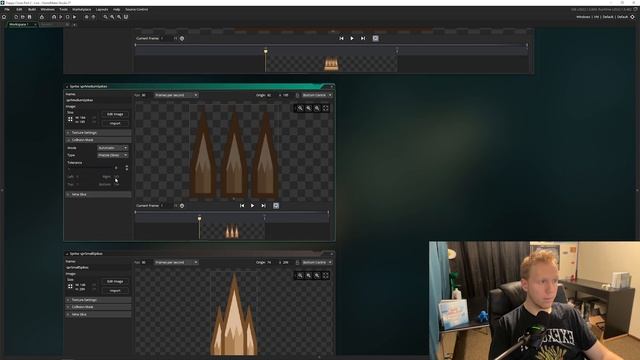
Task: Click the New Project toolbar icon
Action: pos(16,17)
